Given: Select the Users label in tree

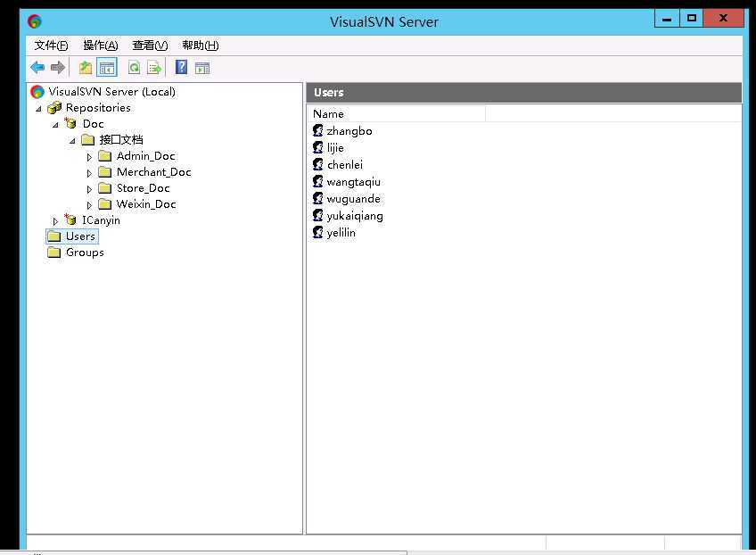Looking at the screenshot, I should point(80,236).
